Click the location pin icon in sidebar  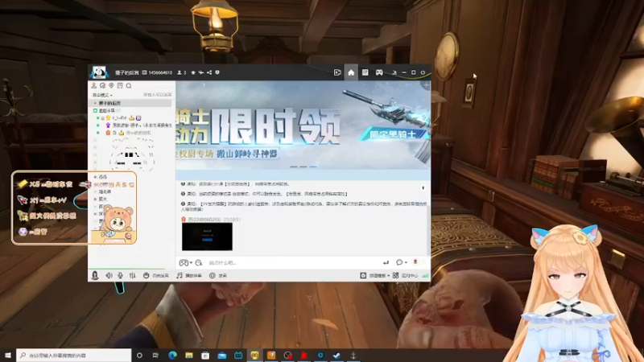111,86
